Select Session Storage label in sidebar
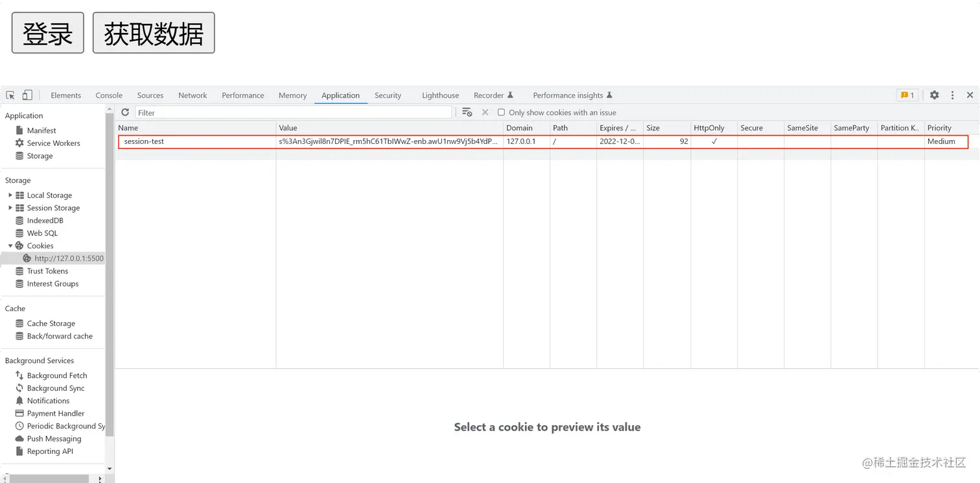Viewport: 980px width, 483px height. pos(53,208)
